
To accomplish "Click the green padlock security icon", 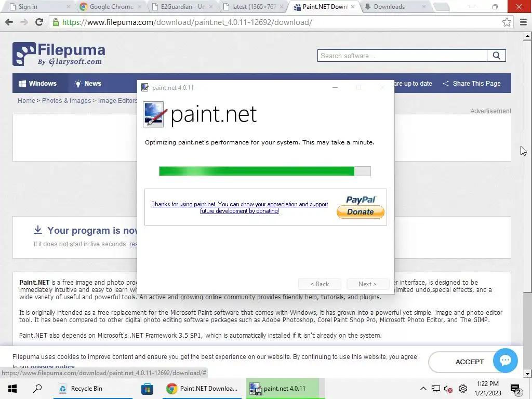I will 56,22.
